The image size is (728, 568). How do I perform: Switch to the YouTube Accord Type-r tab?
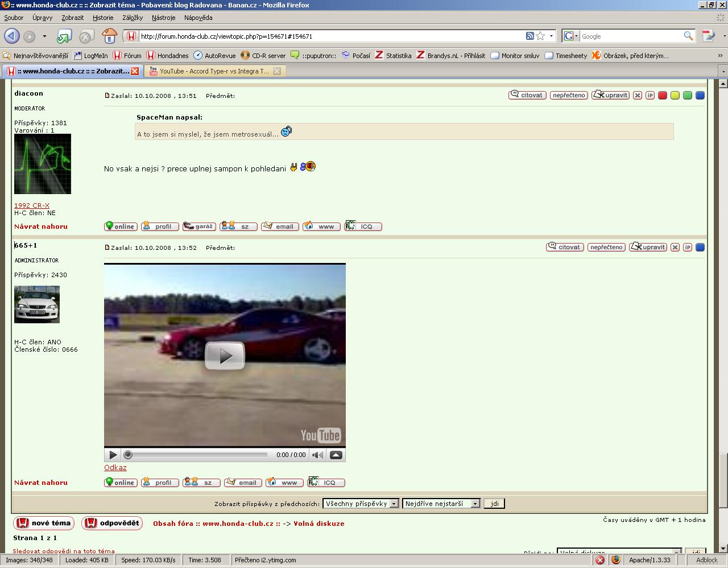[x=213, y=71]
